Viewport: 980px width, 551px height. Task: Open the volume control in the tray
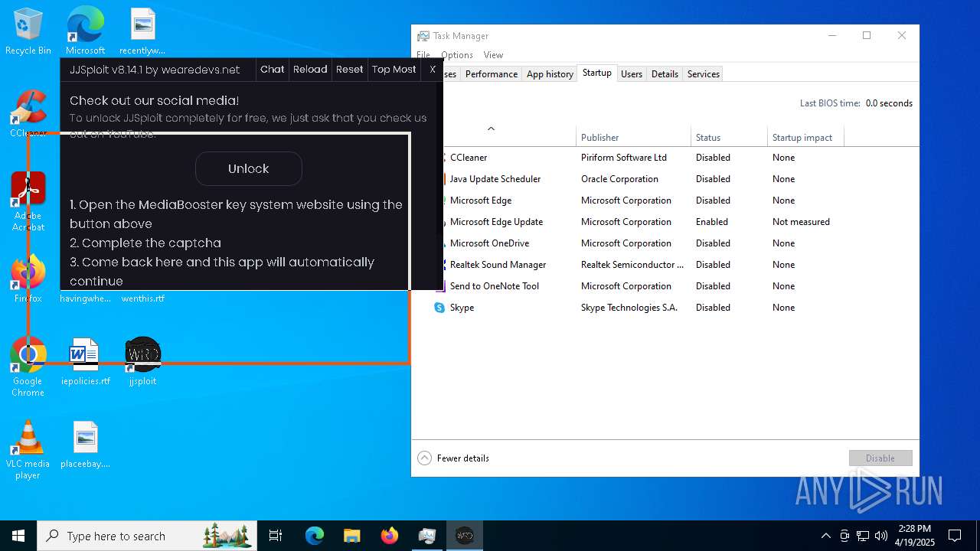pyautogui.click(x=880, y=536)
